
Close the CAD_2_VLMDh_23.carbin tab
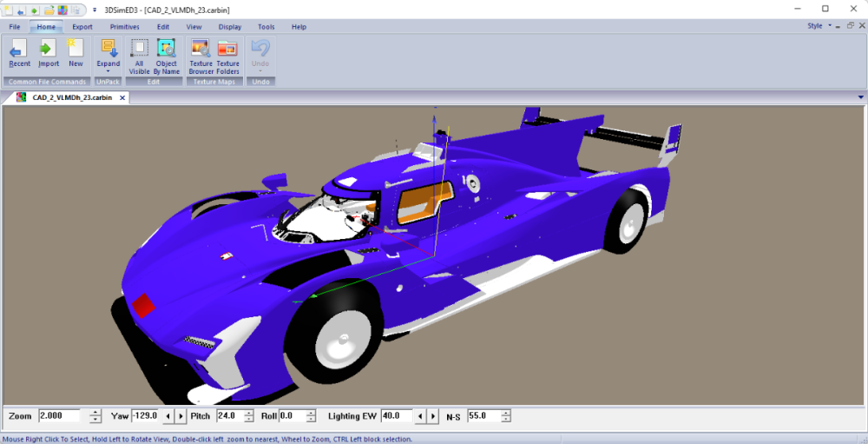click(123, 98)
